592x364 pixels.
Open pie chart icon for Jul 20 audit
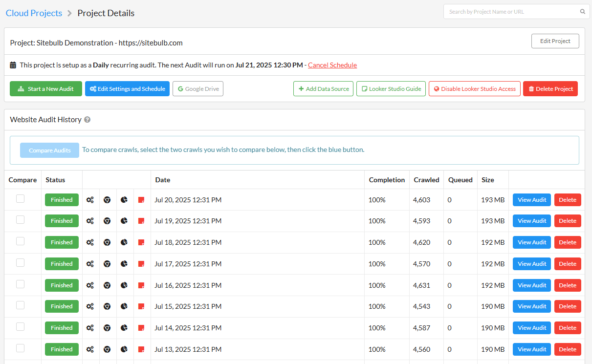[124, 200]
